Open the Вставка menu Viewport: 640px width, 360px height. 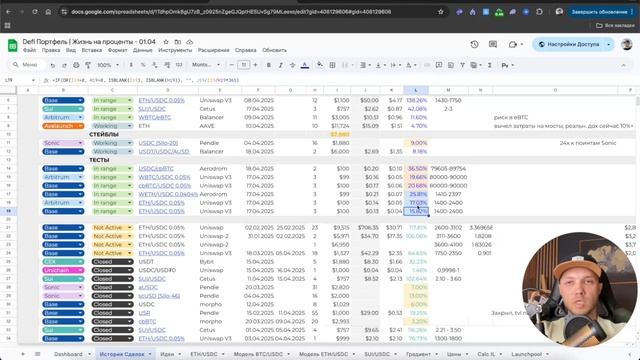91,50
